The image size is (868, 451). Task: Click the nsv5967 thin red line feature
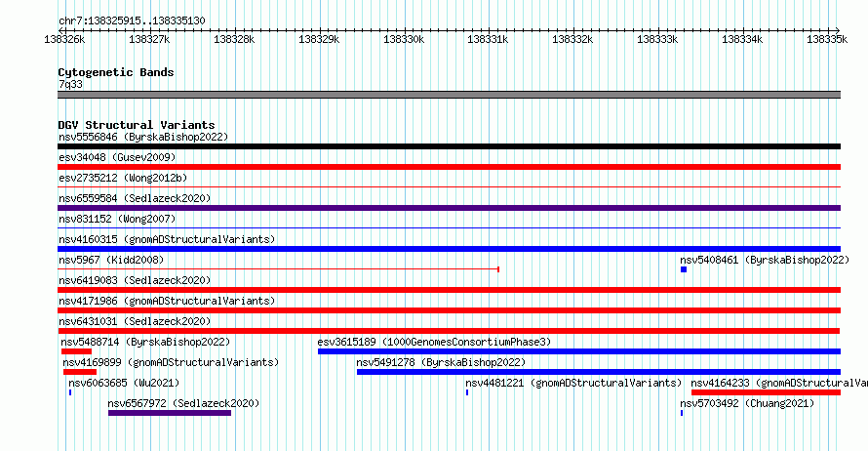[279, 269]
